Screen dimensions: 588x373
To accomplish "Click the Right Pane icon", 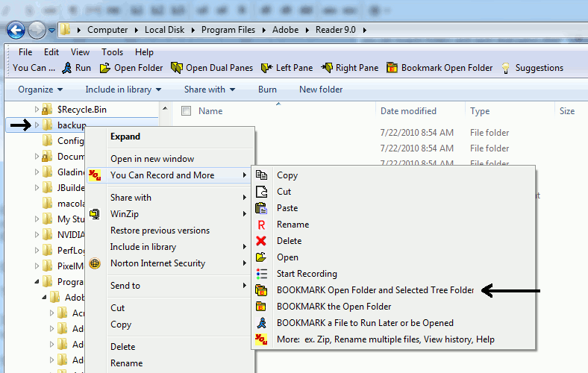I will coord(327,68).
